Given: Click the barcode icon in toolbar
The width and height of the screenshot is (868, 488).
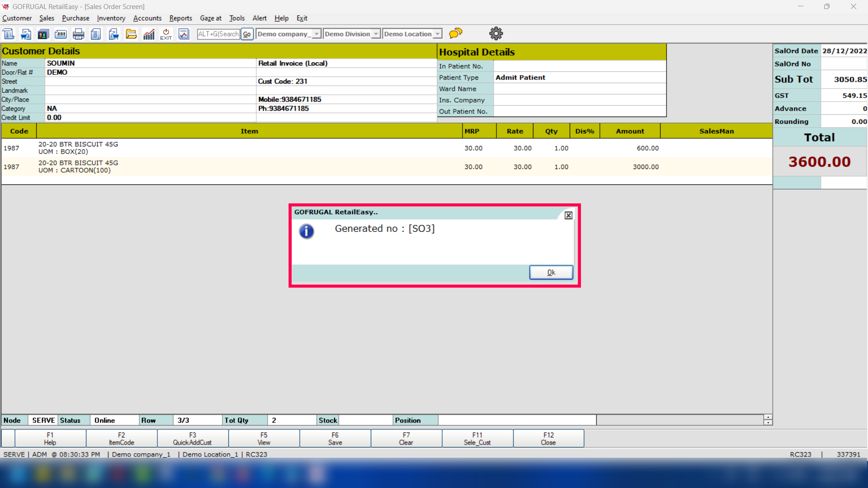Looking at the screenshot, I should 61,34.
